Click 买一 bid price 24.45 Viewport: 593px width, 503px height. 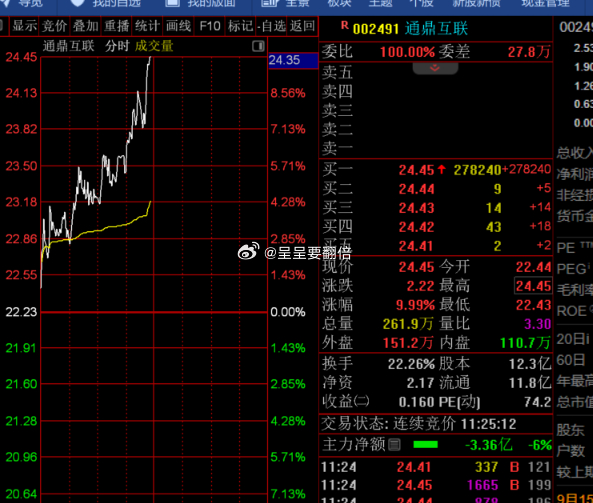(416, 170)
